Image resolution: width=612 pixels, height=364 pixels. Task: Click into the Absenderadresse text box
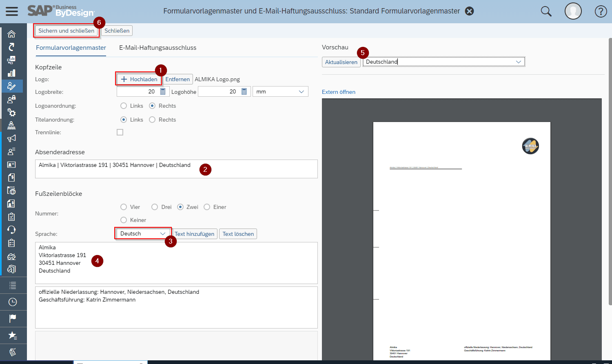tap(176, 169)
